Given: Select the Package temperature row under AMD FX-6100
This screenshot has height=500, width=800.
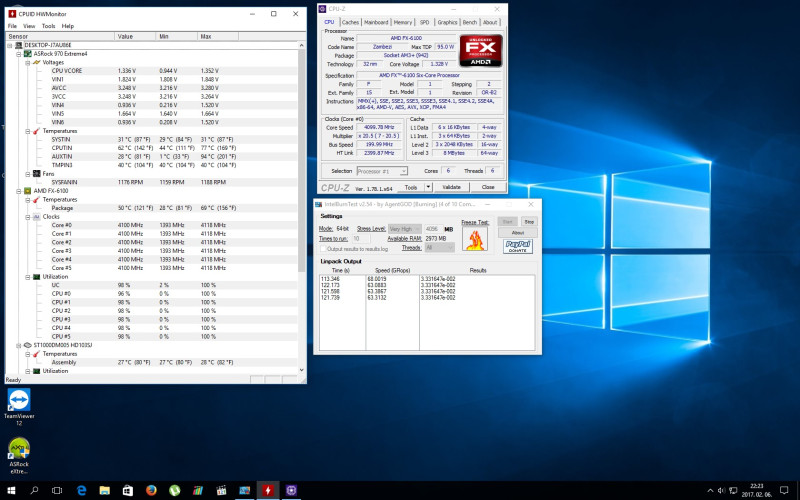Looking at the screenshot, I should [152, 208].
